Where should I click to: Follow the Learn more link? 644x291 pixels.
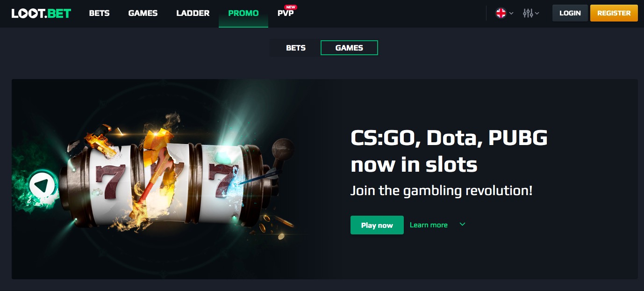tap(429, 225)
